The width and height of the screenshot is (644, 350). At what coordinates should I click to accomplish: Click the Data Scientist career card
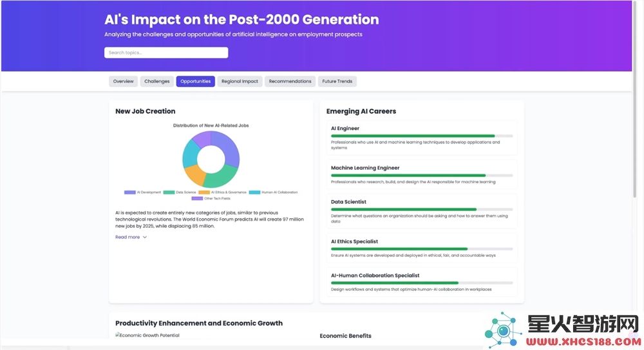click(x=422, y=211)
